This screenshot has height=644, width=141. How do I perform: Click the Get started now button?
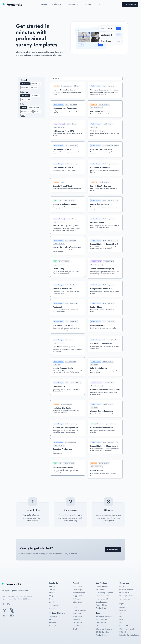tap(113, 550)
